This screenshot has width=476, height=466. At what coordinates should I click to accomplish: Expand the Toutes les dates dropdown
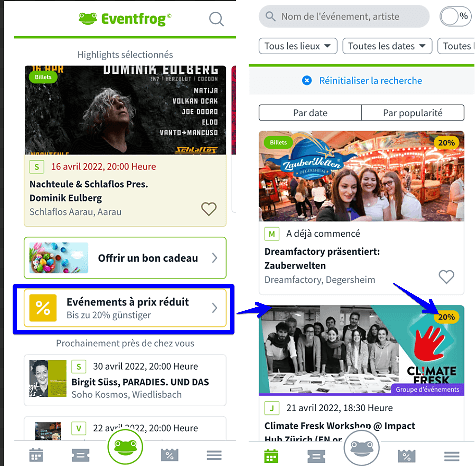pos(387,46)
